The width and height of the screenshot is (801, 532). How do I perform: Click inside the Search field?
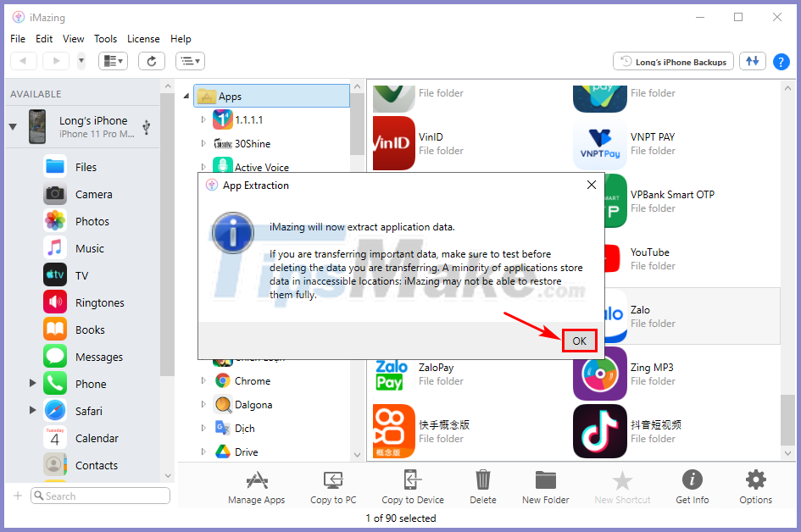[99, 496]
